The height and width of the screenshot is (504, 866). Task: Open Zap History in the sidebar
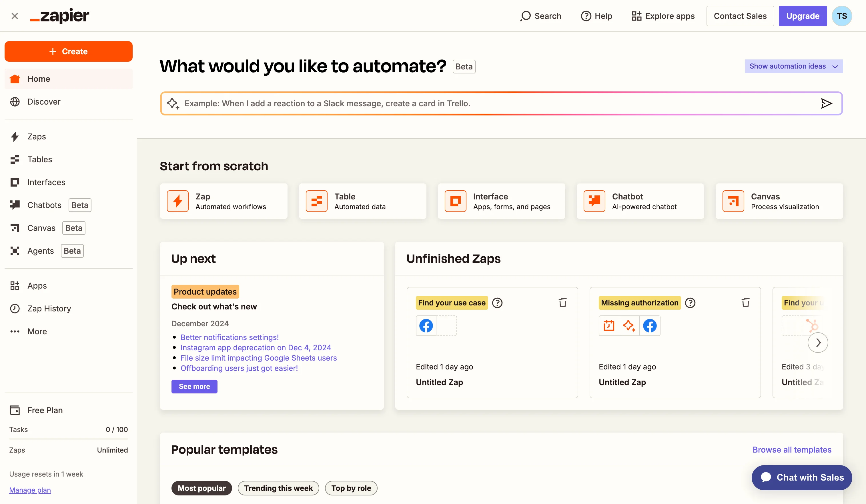tap(49, 309)
